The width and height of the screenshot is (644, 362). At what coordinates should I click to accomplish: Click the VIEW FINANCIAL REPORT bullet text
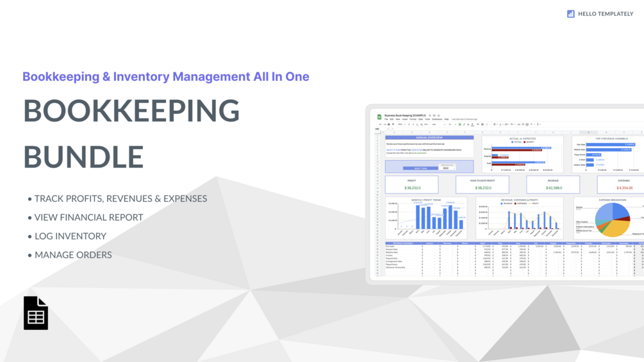click(88, 217)
